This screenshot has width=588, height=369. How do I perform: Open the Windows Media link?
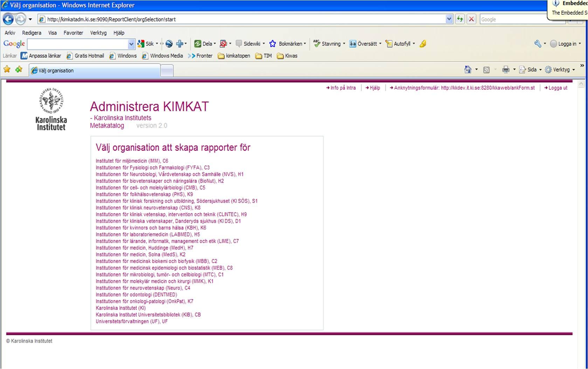162,56
